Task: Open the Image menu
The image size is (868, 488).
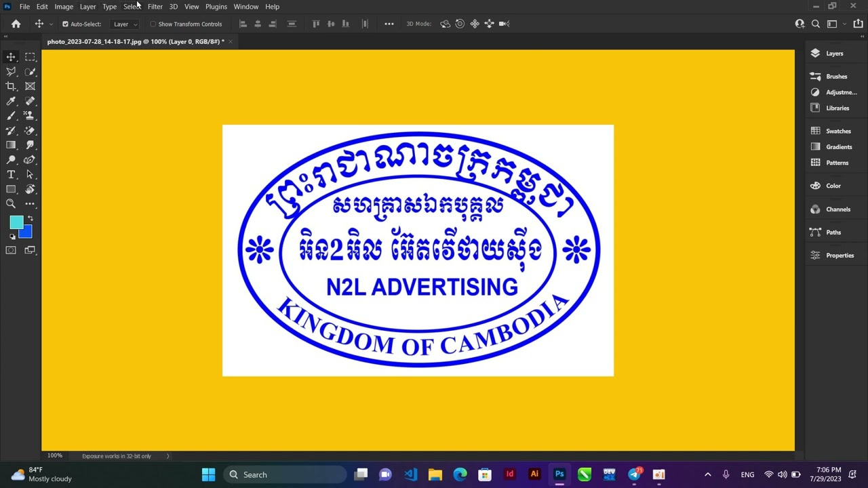Action: coord(64,6)
